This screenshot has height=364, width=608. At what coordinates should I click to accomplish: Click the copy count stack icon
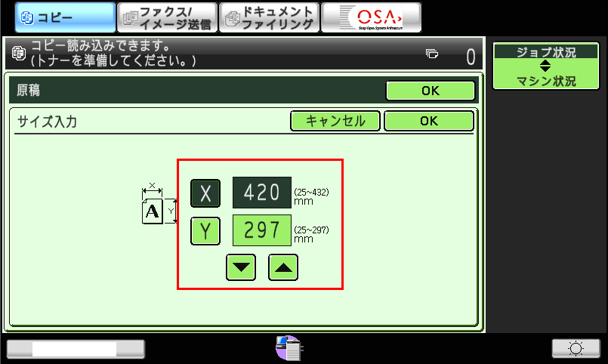432,54
